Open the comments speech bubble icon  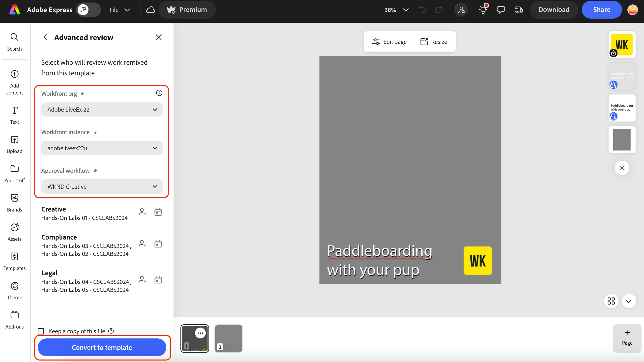[x=501, y=10]
